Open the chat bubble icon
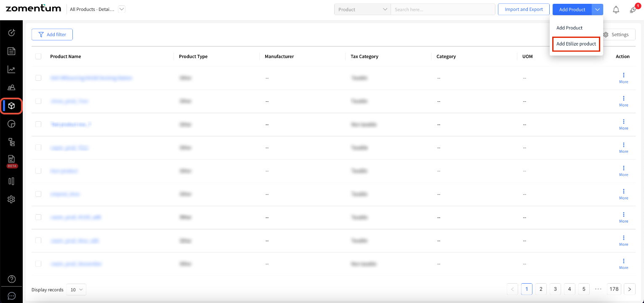The width and height of the screenshot is (644, 303). click(12, 296)
